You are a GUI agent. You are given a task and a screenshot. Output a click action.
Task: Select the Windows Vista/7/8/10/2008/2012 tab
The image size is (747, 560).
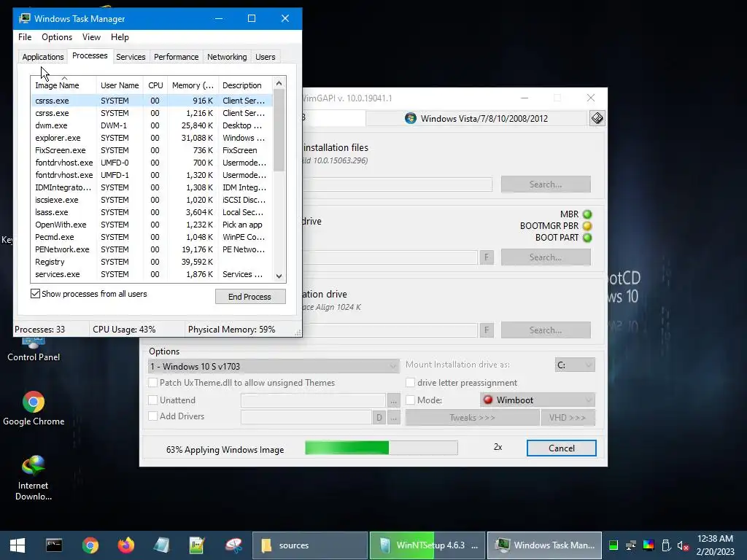tap(476, 119)
